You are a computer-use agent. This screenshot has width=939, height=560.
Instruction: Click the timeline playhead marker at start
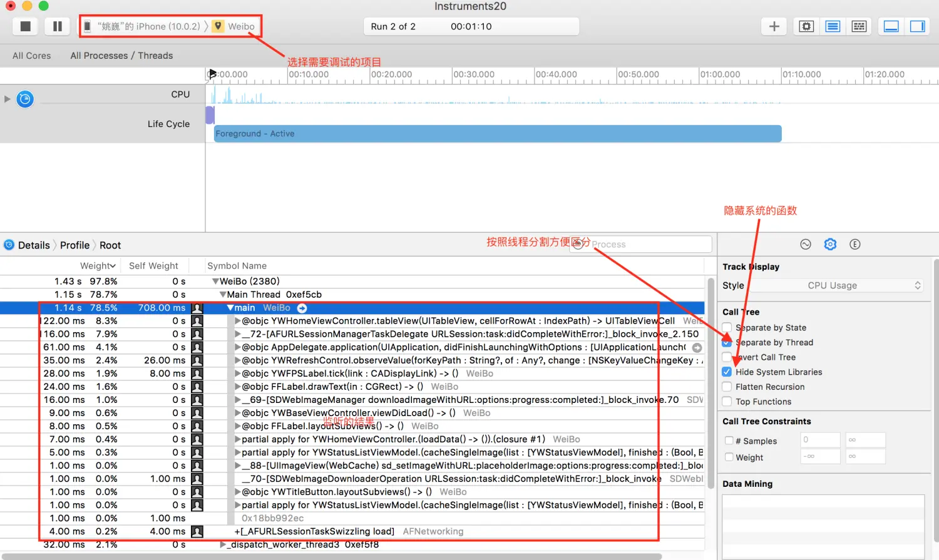coord(212,74)
